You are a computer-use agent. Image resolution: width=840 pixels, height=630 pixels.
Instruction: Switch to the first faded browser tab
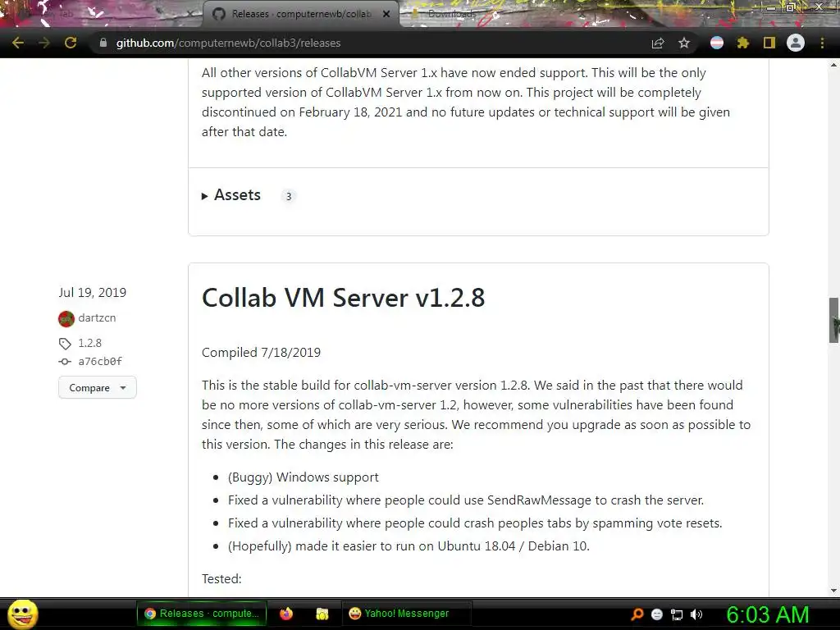coord(102,14)
